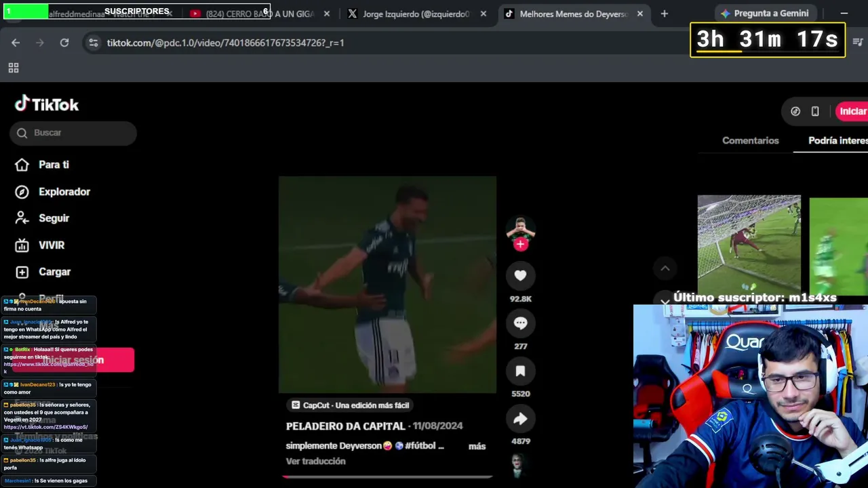Click the TikTok coins icon in header
This screenshot has height=488, width=868.
(x=795, y=111)
